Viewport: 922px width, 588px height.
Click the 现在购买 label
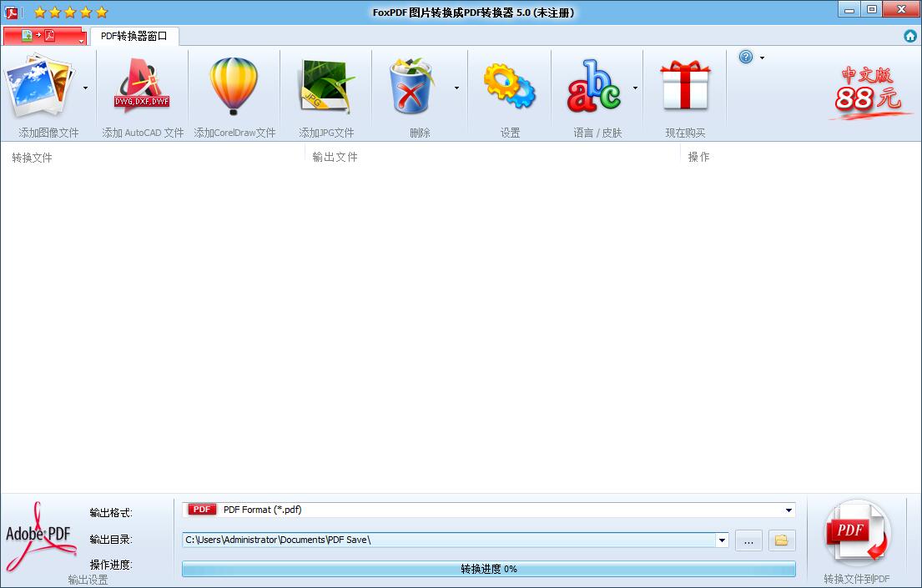[685, 133]
